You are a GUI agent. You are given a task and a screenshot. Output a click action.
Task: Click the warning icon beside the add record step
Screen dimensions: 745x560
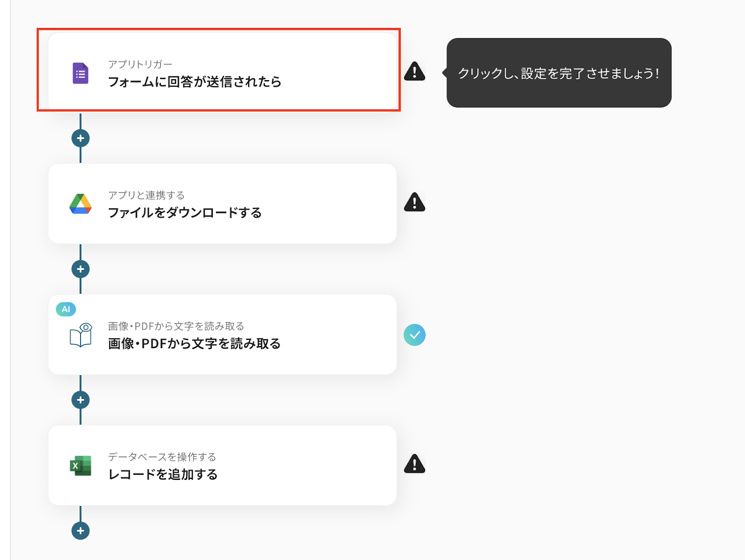[x=414, y=464]
